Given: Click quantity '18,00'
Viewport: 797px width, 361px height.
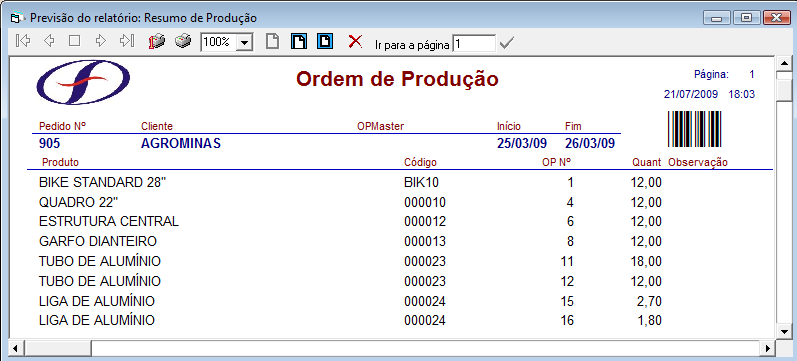Looking at the screenshot, I should [646, 261].
